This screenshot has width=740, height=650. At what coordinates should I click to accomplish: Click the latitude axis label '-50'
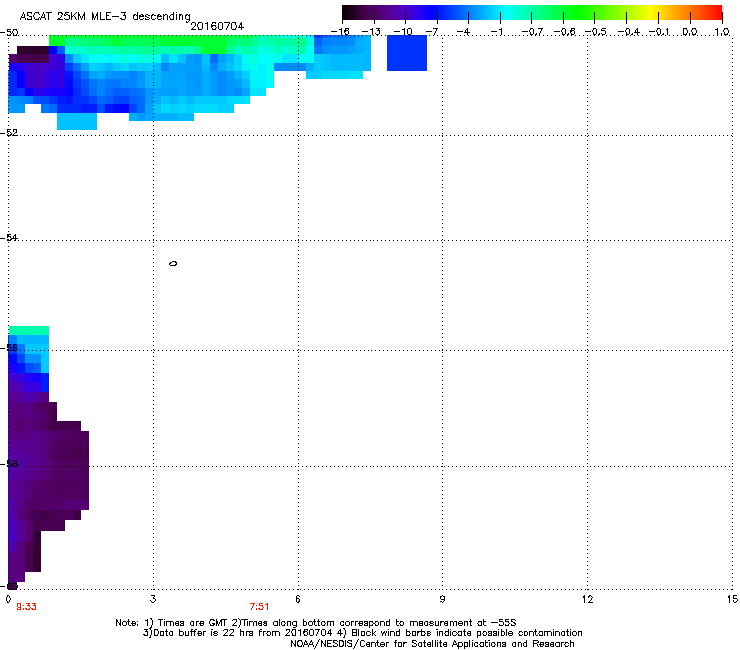9,33
